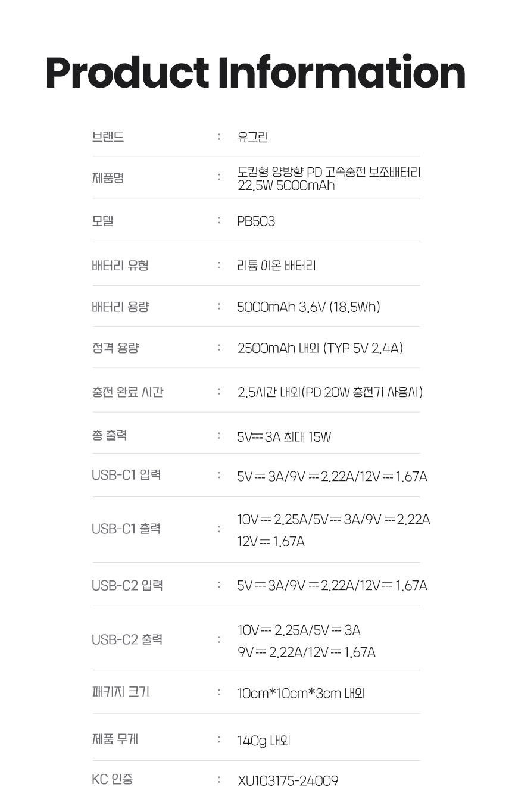Select the USB-C2 출력 label
The width and height of the screenshot is (512, 812).
pyautogui.click(x=127, y=639)
